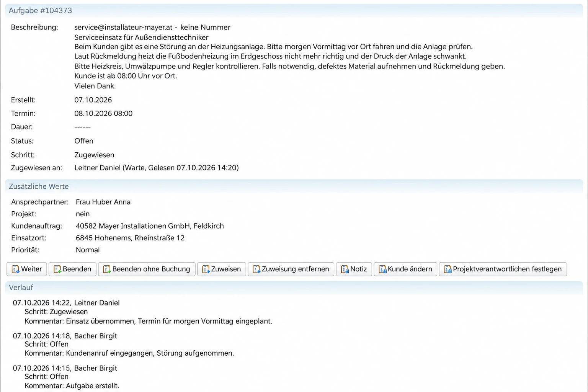Click the Beenden button icon
Image resolution: width=588 pixels, height=392 pixels.
pos(57,269)
